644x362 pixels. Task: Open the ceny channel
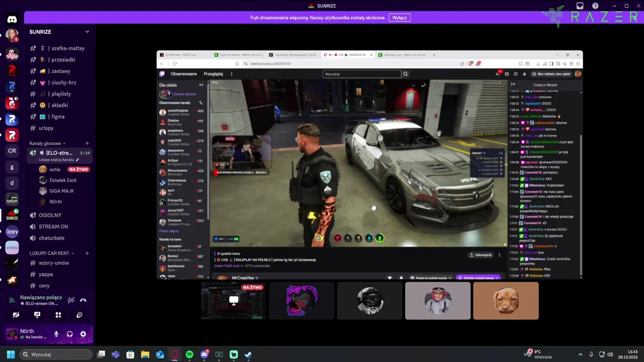point(60,286)
